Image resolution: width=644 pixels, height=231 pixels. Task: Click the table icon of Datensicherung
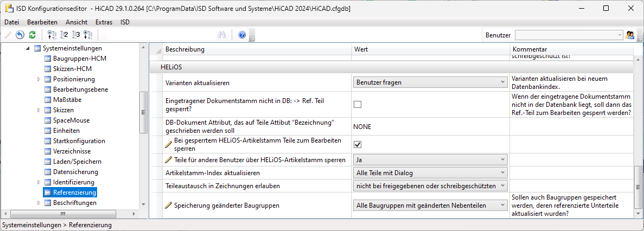pos(47,172)
